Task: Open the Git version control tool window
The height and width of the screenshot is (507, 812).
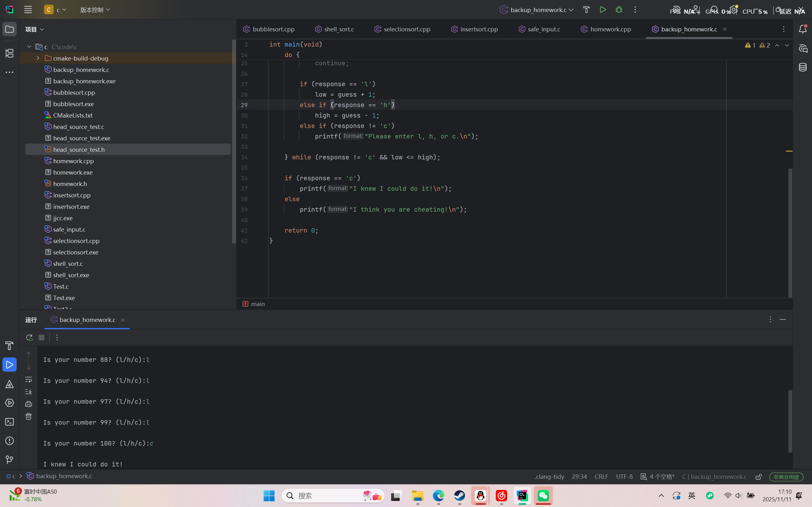Action: [x=10, y=459]
